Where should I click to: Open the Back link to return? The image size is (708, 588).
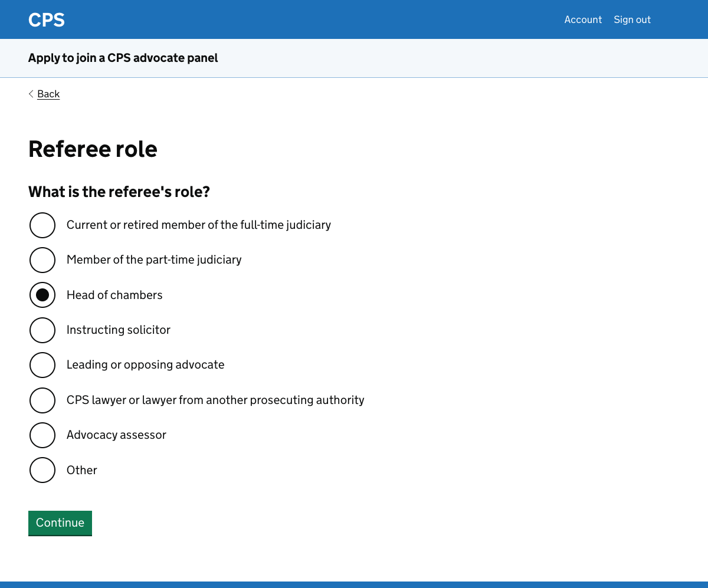click(x=48, y=94)
